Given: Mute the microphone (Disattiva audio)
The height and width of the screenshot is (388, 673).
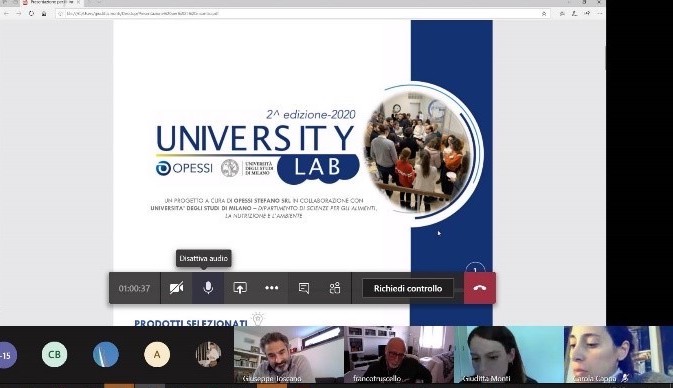Looking at the screenshot, I should (x=208, y=288).
